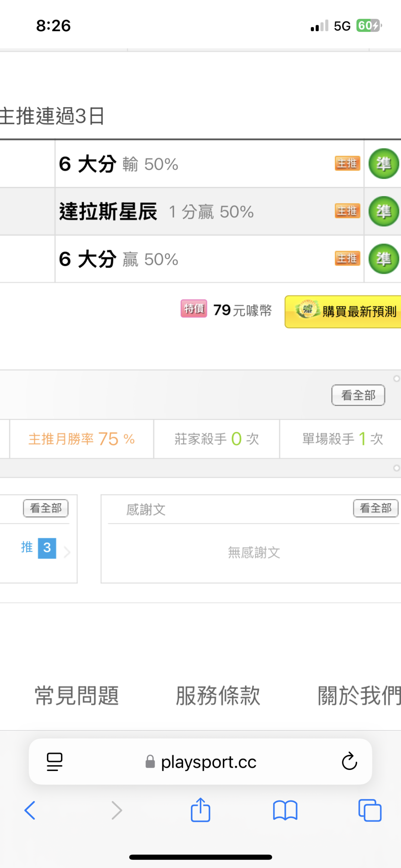Open Safari bookmarks book icon

tap(285, 810)
